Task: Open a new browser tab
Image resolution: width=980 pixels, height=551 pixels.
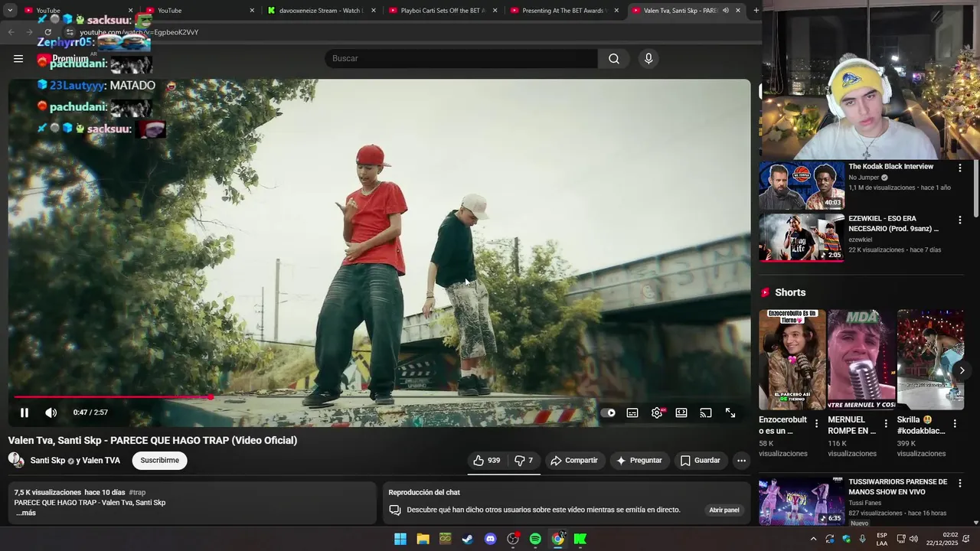Action: point(756,11)
